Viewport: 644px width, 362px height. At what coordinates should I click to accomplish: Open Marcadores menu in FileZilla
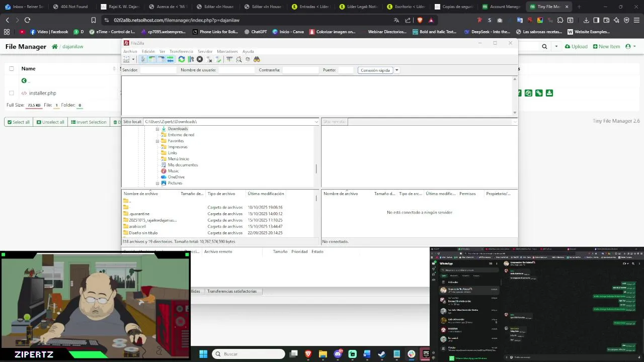tap(227, 51)
